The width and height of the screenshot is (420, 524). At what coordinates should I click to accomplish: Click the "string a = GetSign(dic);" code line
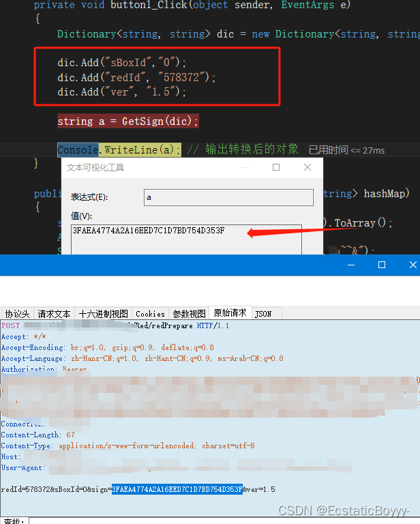coord(128,121)
